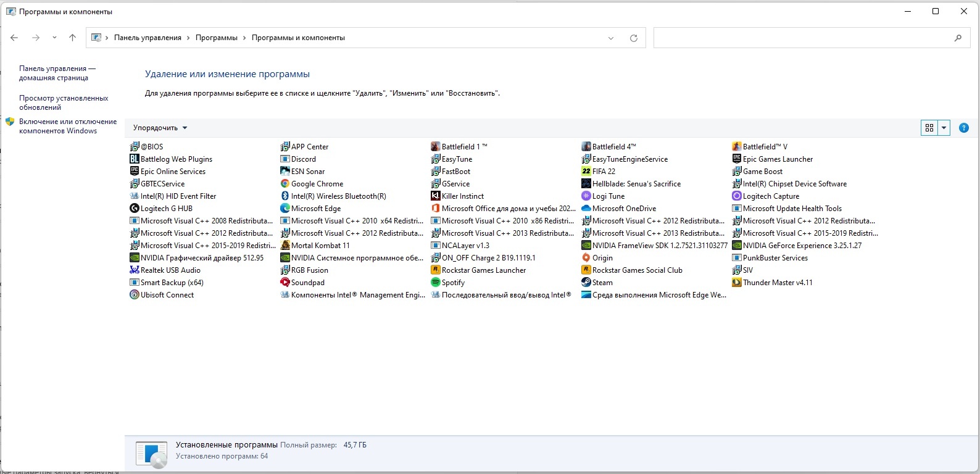The height and width of the screenshot is (474, 980).
Task: Select ON_OFF Charge 2 entry
Action: tap(483, 258)
